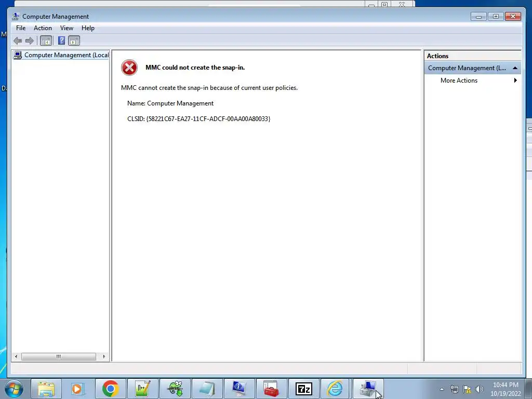Click Computer Management taskbar button
532x399 pixels.
[x=368, y=389]
